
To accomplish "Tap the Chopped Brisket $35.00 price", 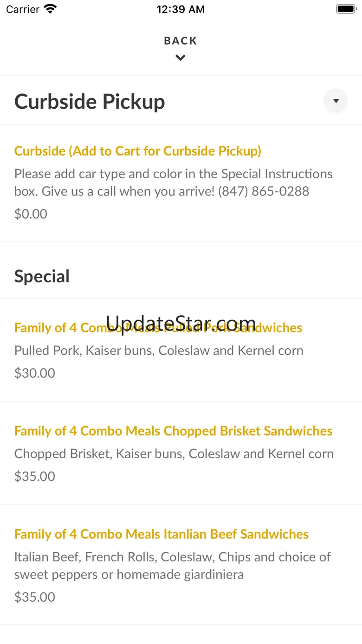I will pos(35,476).
